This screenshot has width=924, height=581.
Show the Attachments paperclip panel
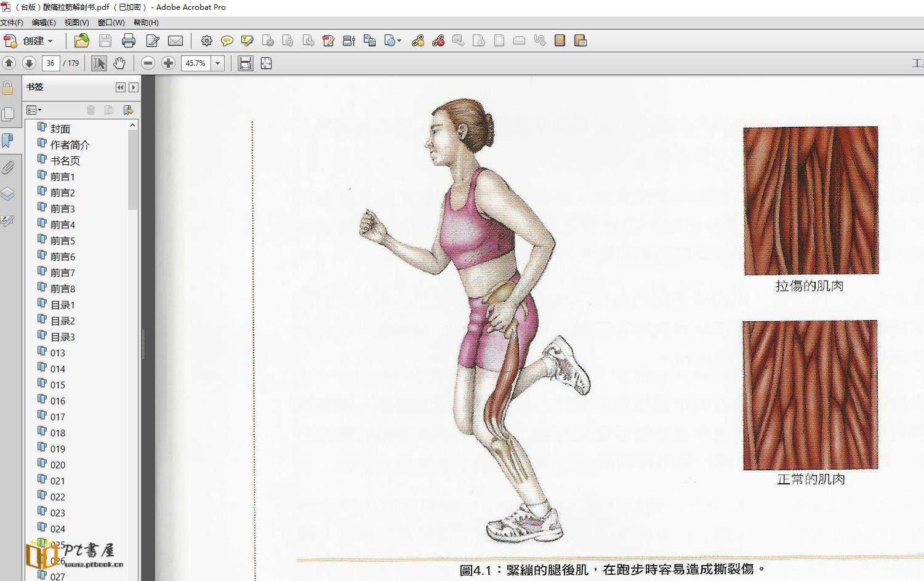(8, 167)
